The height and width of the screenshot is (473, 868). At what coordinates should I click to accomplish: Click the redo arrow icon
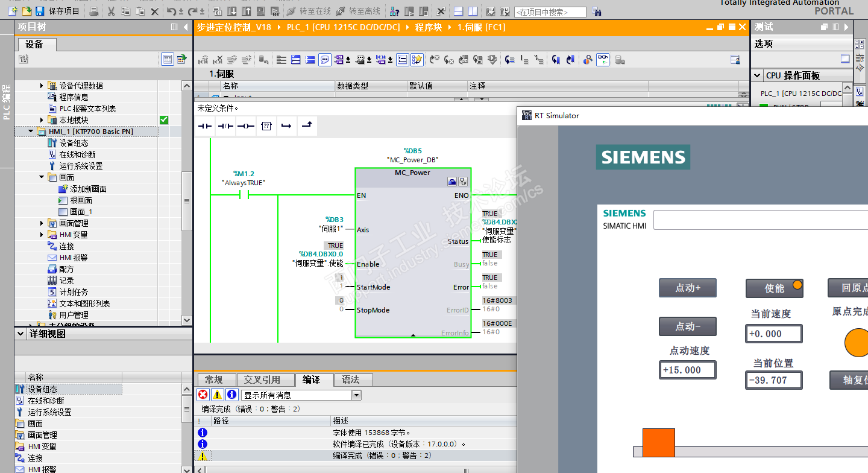click(x=193, y=11)
